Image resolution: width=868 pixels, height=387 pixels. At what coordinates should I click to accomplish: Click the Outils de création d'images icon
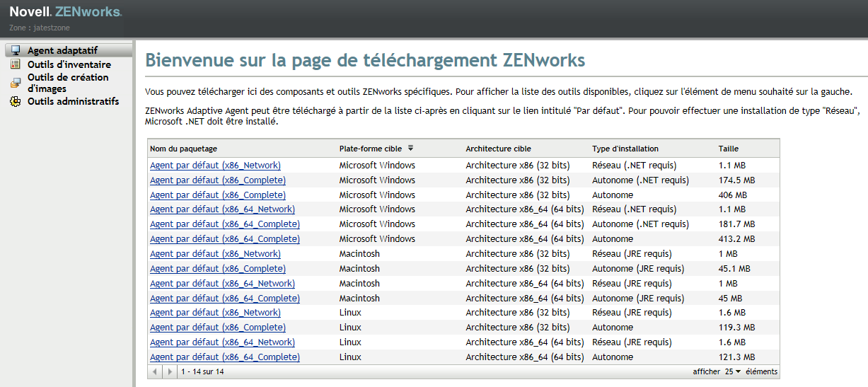16,83
